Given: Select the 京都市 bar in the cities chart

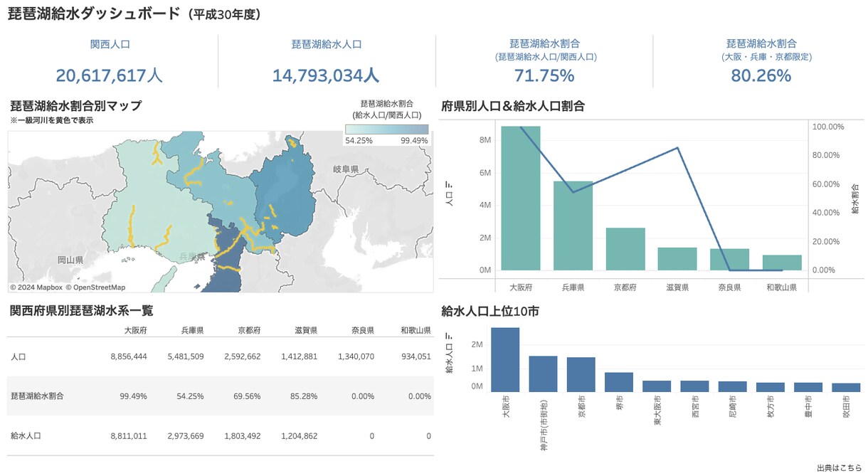Looking at the screenshot, I should [x=581, y=375].
